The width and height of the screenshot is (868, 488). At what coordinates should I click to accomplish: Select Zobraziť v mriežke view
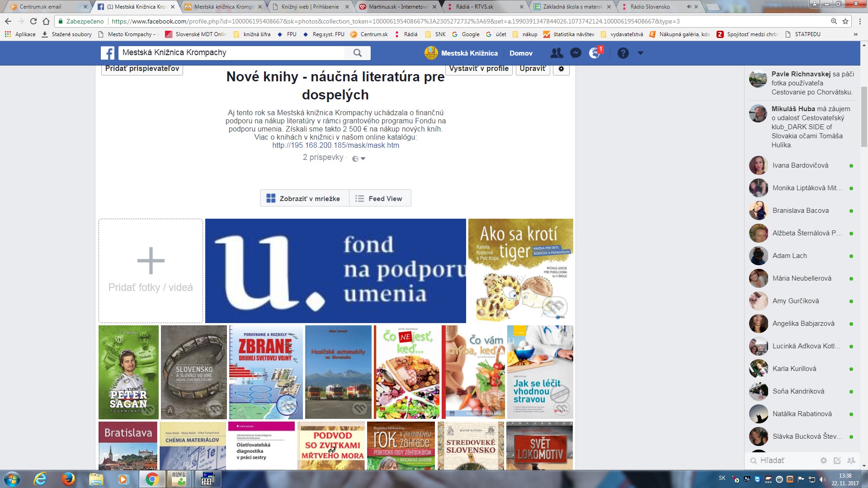(304, 198)
